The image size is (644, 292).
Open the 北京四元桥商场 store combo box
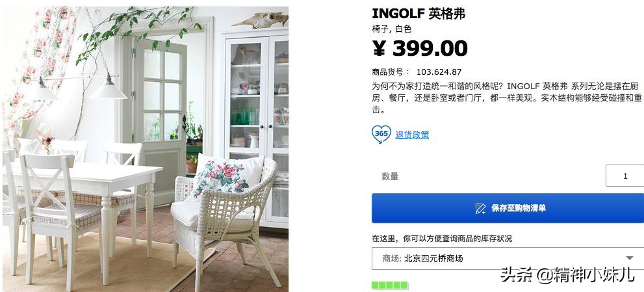(508, 258)
